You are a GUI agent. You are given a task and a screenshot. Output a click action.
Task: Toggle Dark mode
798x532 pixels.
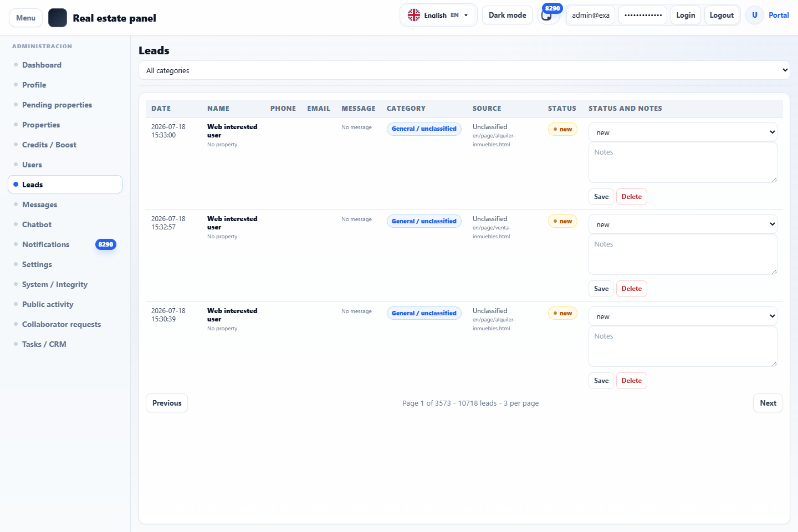click(x=507, y=15)
